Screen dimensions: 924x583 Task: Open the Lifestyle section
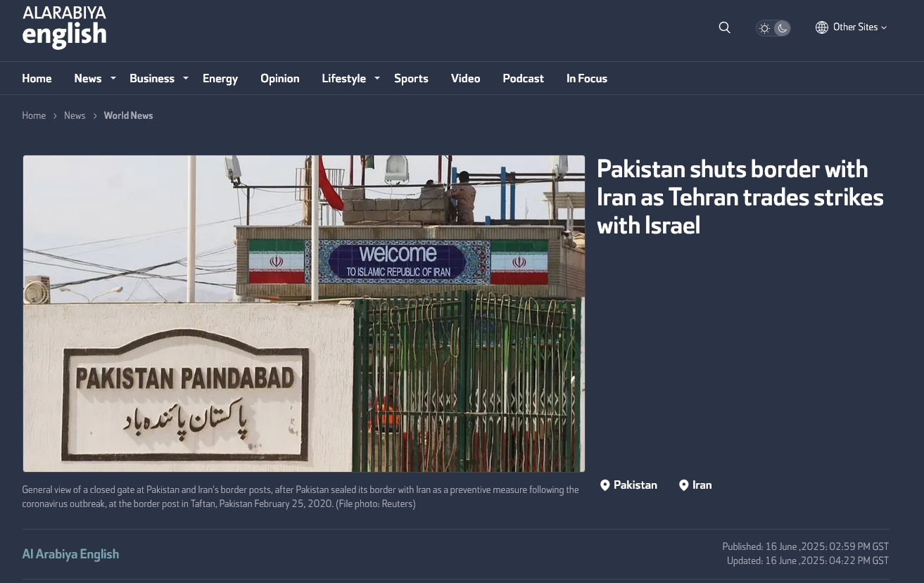point(344,79)
